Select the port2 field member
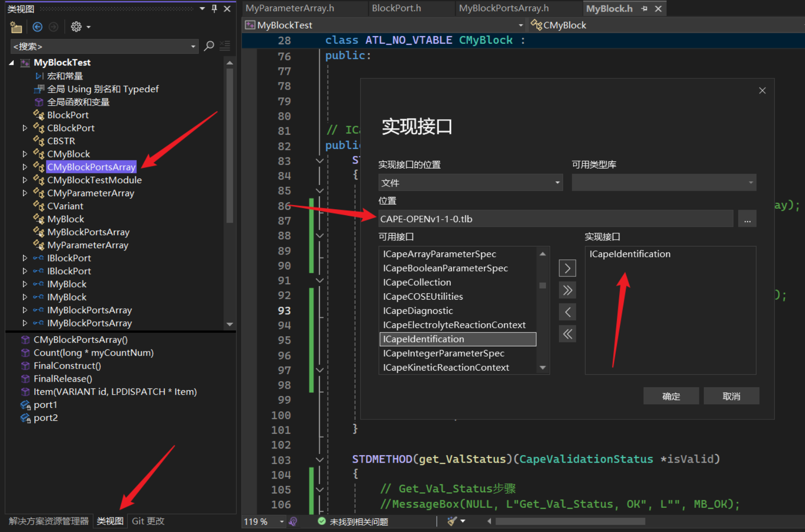 (x=45, y=418)
